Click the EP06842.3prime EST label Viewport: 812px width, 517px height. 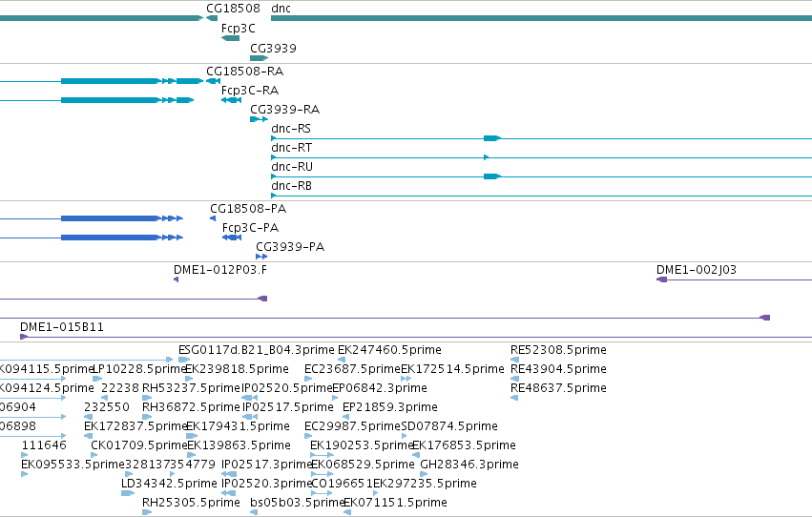click(x=380, y=388)
